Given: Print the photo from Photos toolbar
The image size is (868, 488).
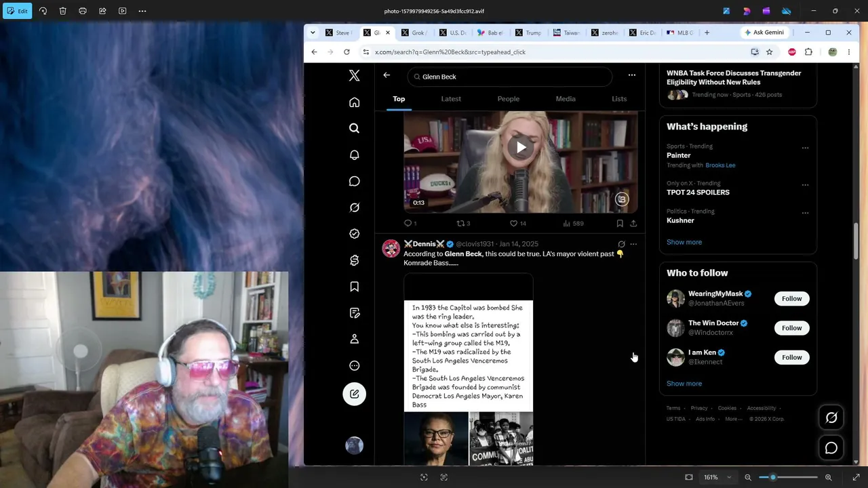Looking at the screenshot, I should (83, 11).
